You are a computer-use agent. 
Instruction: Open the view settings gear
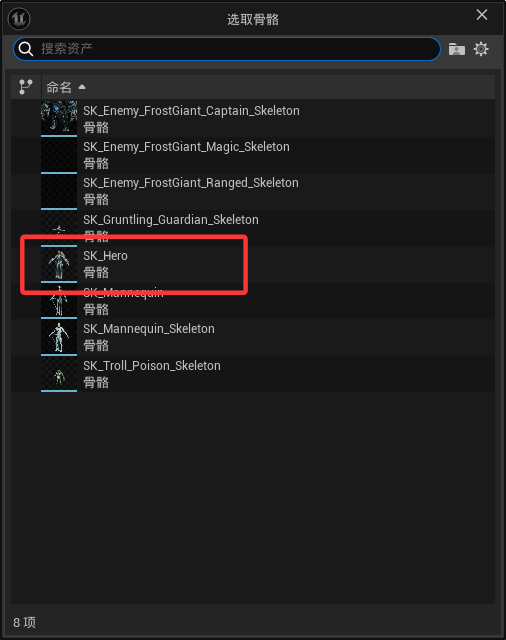point(481,49)
